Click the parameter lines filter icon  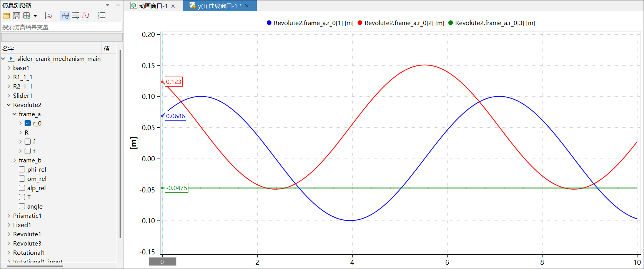[76, 16]
